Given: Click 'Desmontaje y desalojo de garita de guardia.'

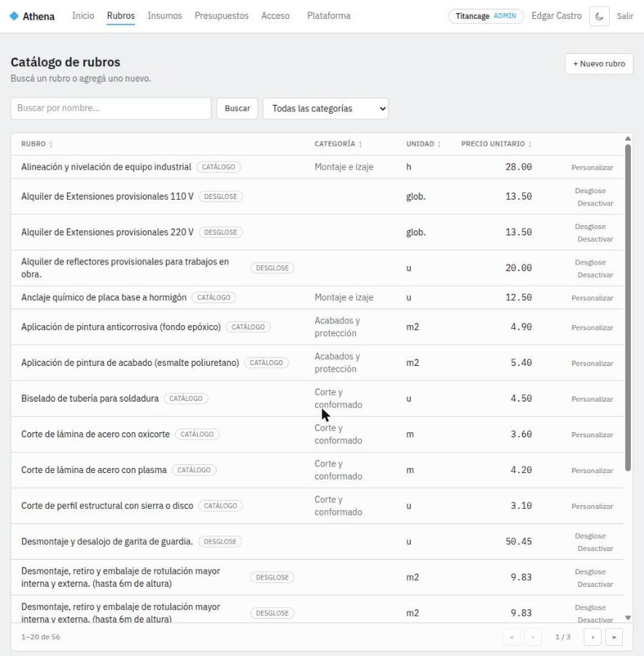Looking at the screenshot, I should tap(107, 542).
